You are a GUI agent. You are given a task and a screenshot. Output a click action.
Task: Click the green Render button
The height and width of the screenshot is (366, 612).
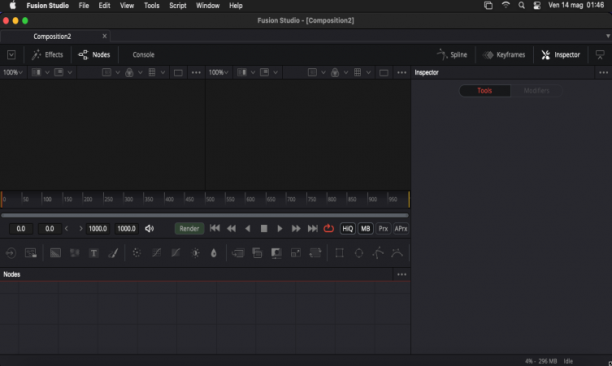coord(189,229)
